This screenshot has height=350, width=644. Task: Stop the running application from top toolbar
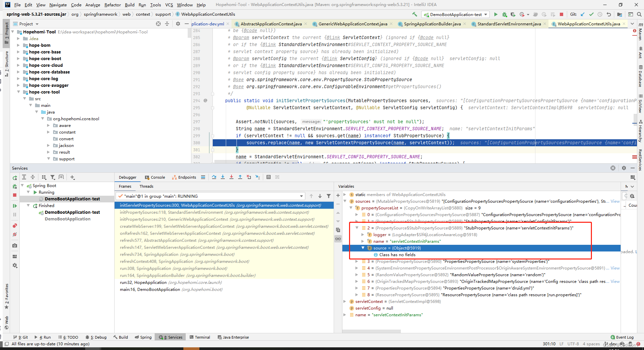[x=561, y=14]
